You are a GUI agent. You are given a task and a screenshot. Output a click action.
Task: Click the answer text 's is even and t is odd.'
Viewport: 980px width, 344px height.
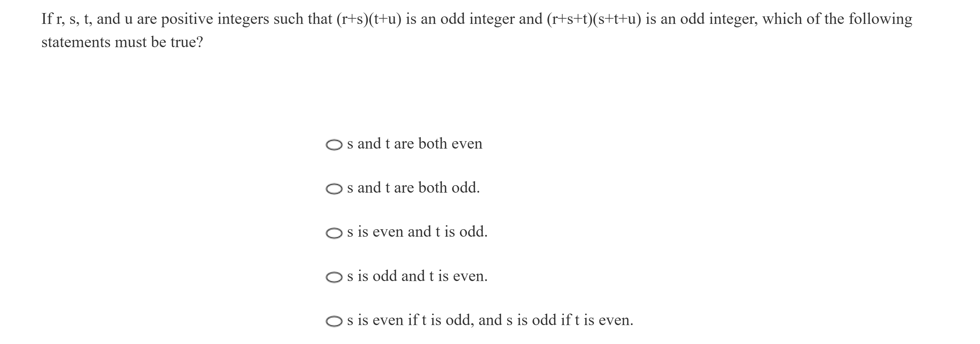click(417, 232)
